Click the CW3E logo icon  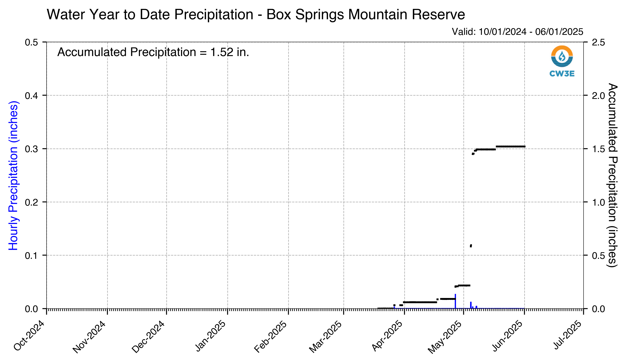coord(562,61)
